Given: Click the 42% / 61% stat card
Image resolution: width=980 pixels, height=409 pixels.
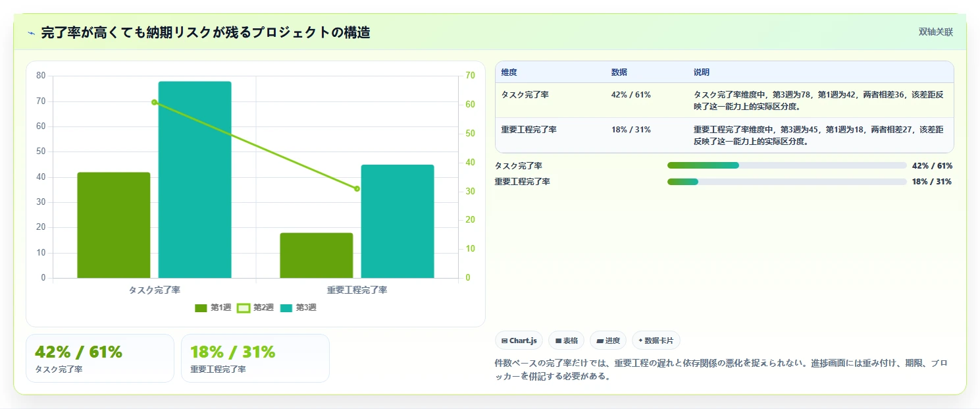Looking at the screenshot, I should coord(100,358).
